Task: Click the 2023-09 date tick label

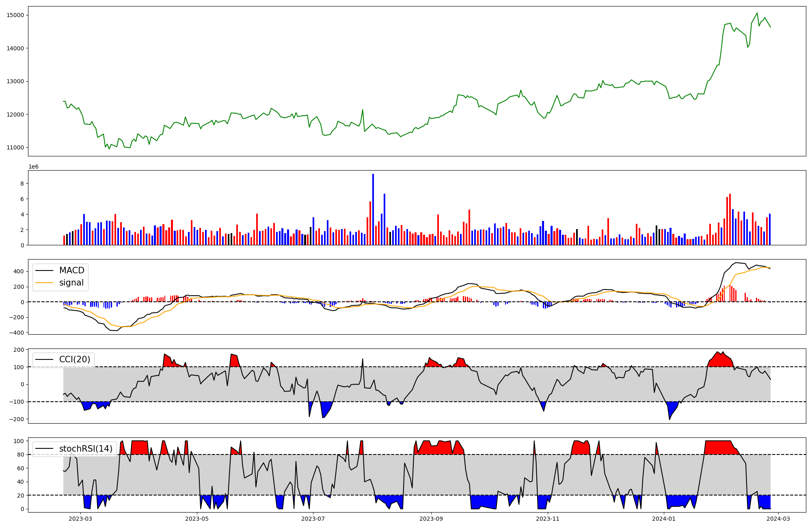Action: pyautogui.click(x=431, y=519)
